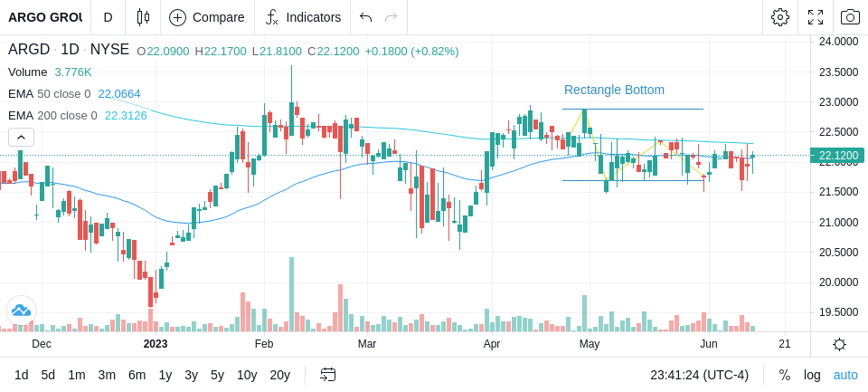
Task: Select the 1d time range
Action: [22, 376]
